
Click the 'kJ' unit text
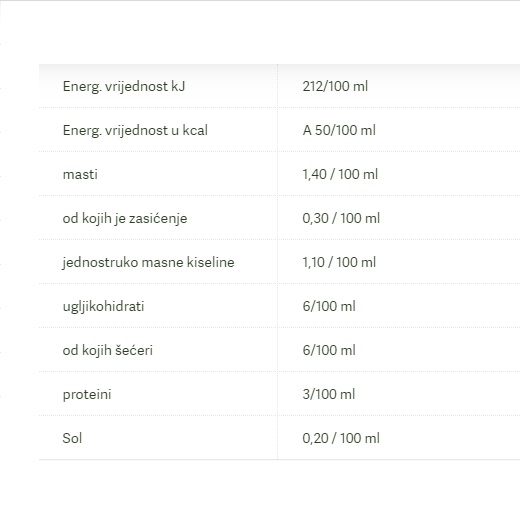click(178, 87)
